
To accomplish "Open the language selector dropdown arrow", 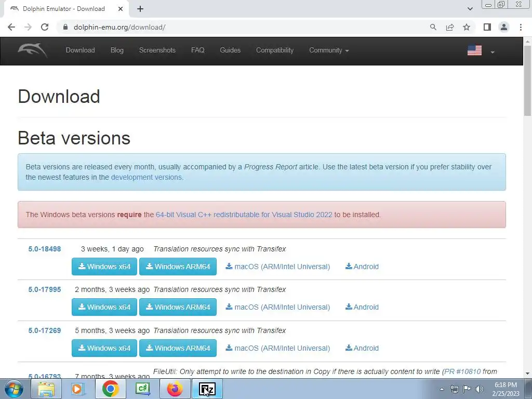I will tap(493, 52).
